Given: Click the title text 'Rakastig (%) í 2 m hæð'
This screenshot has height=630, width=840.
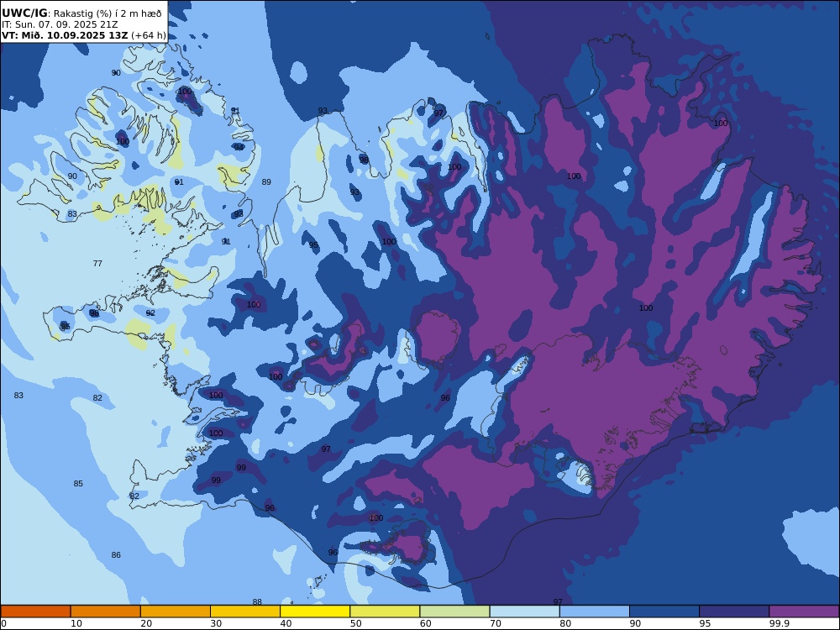Looking at the screenshot, I should point(108,14).
